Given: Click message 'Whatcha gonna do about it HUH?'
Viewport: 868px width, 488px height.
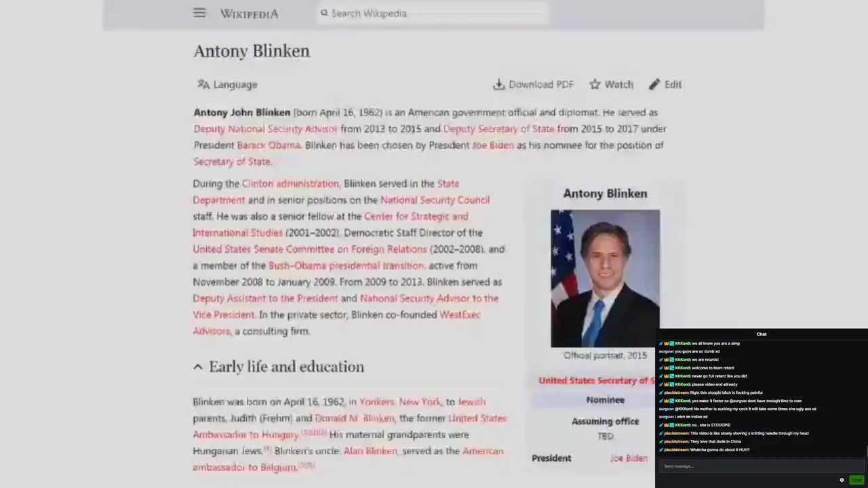Looking at the screenshot, I should (x=719, y=449).
